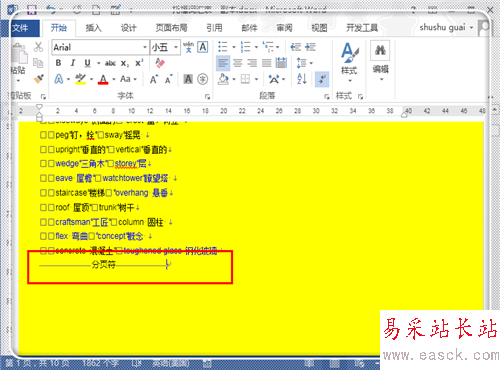Open the Arial font name dropdown

[x=145, y=47]
